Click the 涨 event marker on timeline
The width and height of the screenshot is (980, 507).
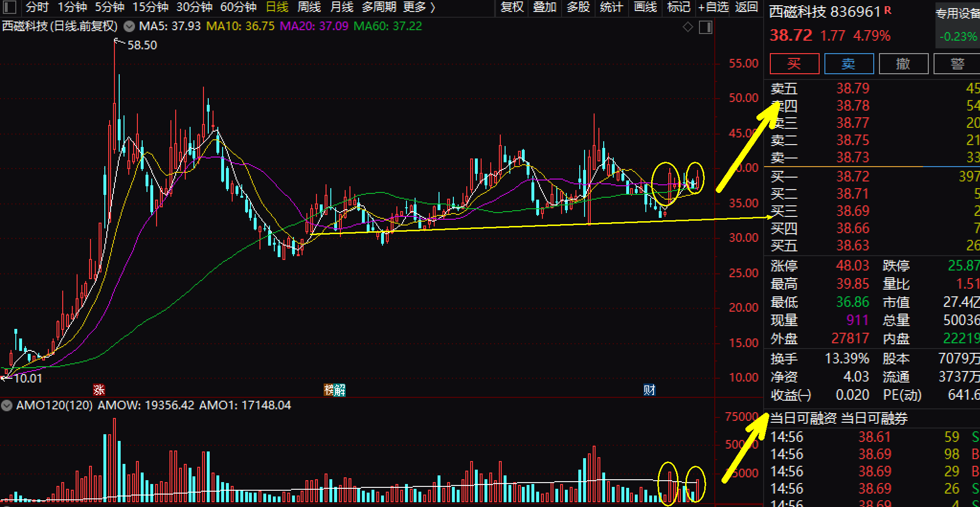click(x=99, y=390)
